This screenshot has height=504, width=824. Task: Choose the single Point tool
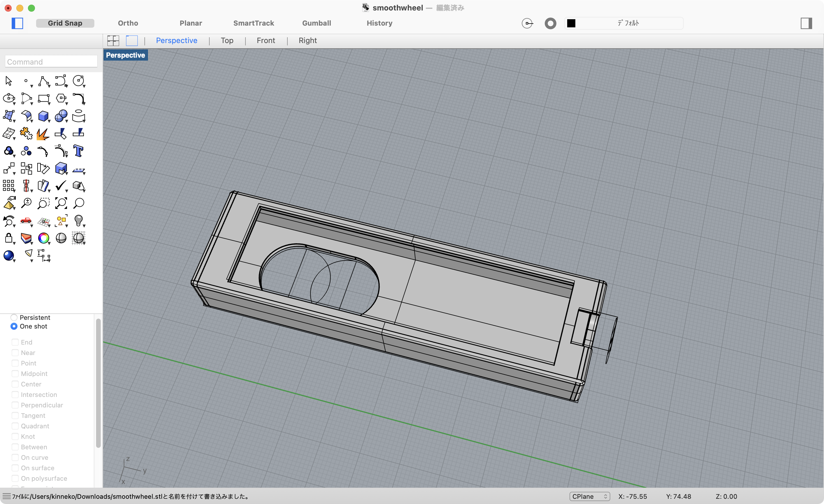point(26,81)
